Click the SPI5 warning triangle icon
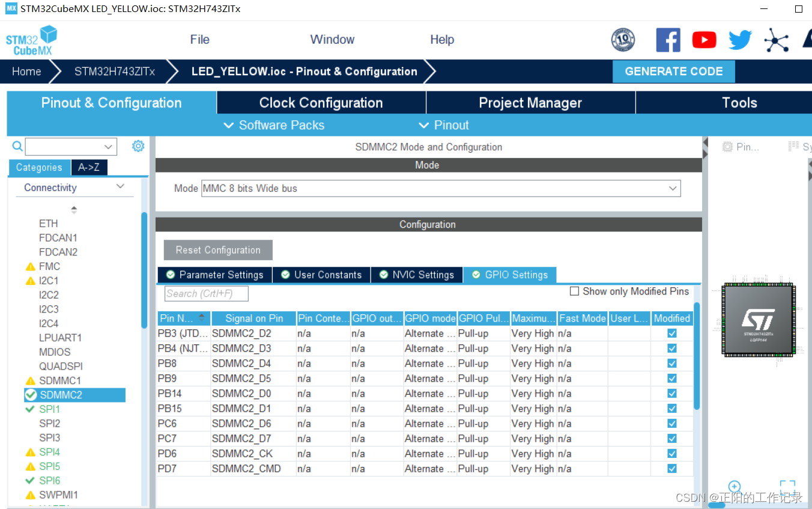 click(x=31, y=467)
